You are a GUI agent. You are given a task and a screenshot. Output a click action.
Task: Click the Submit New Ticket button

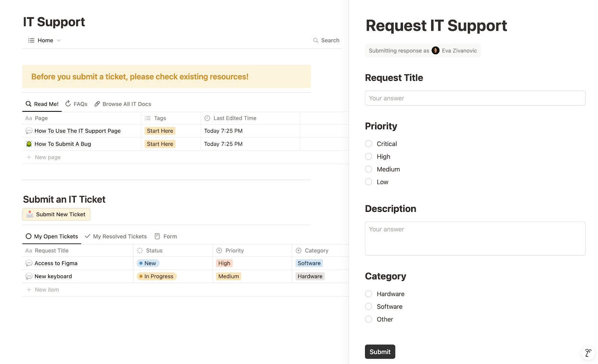coord(56,215)
